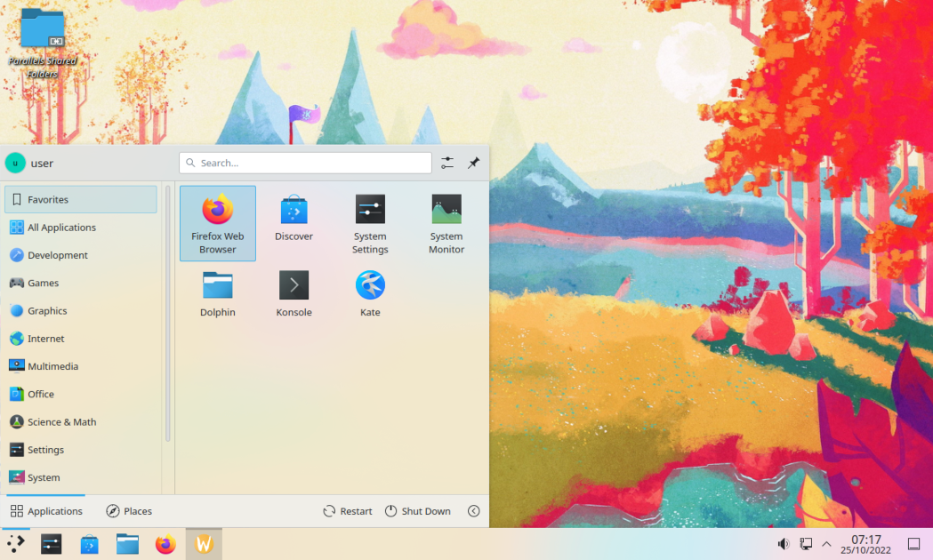Image resolution: width=933 pixels, height=560 pixels.
Task: Switch to the Places tab
Action: click(129, 510)
